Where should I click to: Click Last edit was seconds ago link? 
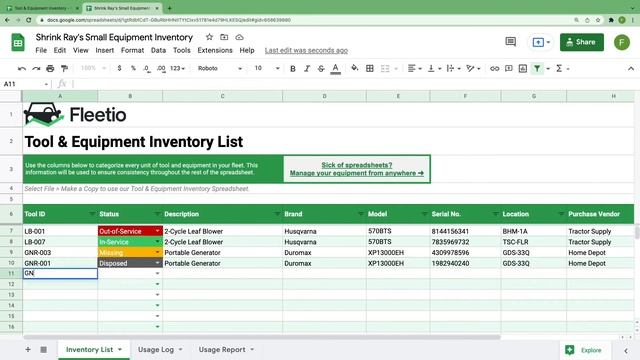(x=306, y=50)
